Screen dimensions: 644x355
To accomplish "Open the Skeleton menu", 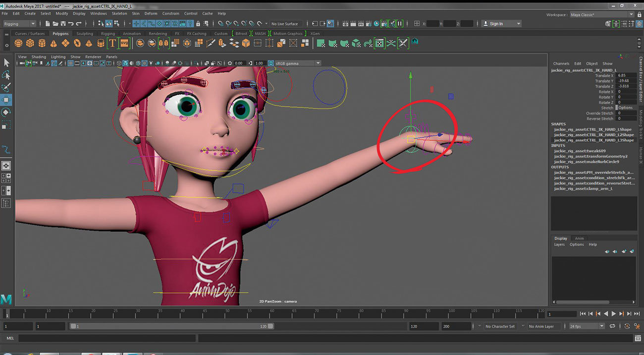I will click(119, 13).
